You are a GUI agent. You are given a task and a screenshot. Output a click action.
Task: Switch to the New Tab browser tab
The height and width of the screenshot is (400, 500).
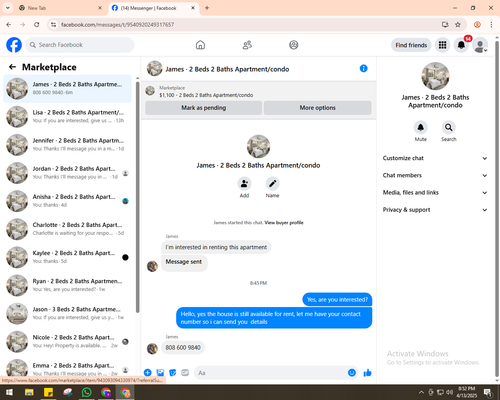point(61,8)
